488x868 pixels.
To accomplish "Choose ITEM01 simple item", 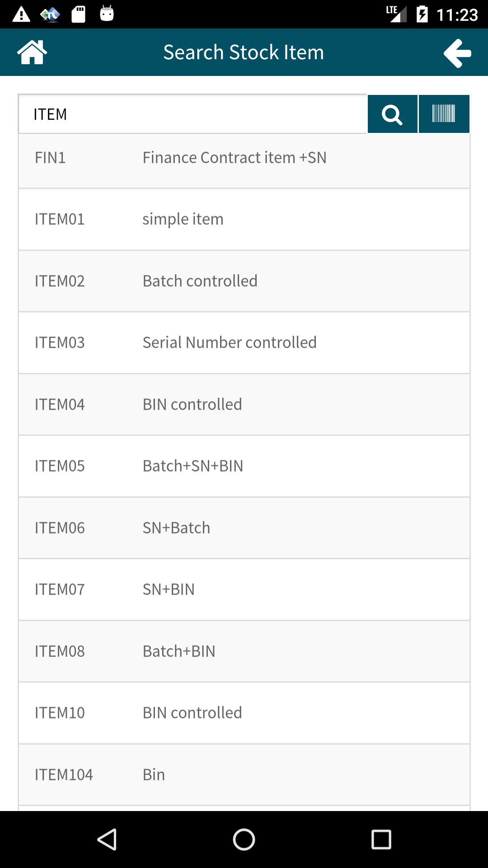I will click(244, 219).
